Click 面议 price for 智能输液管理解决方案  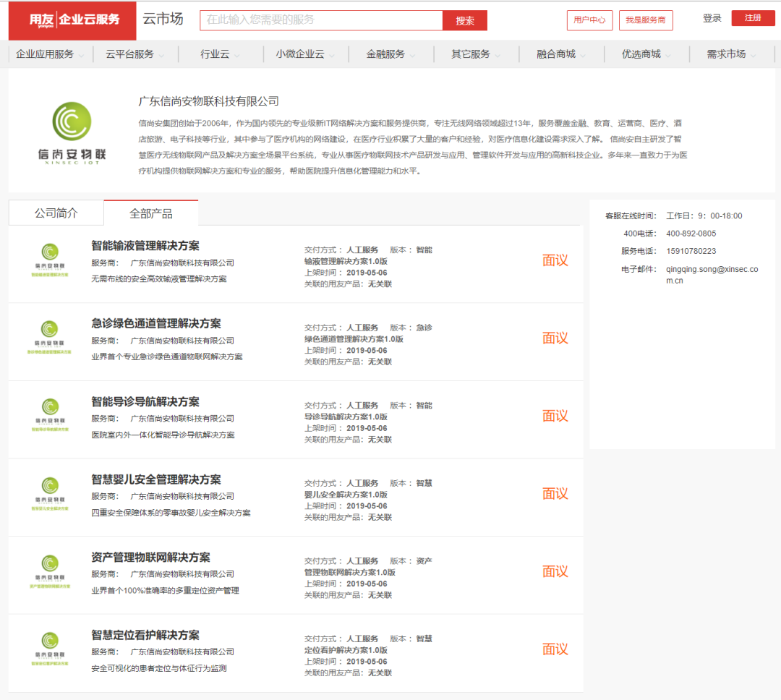point(555,260)
